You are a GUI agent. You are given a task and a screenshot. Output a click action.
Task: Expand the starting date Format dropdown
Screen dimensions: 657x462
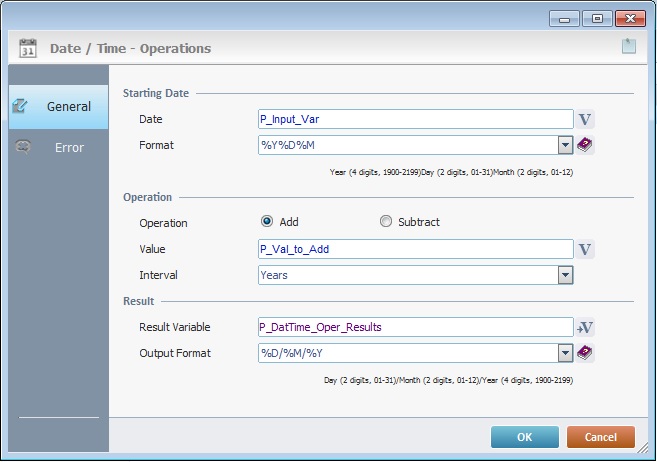pos(565,145)
